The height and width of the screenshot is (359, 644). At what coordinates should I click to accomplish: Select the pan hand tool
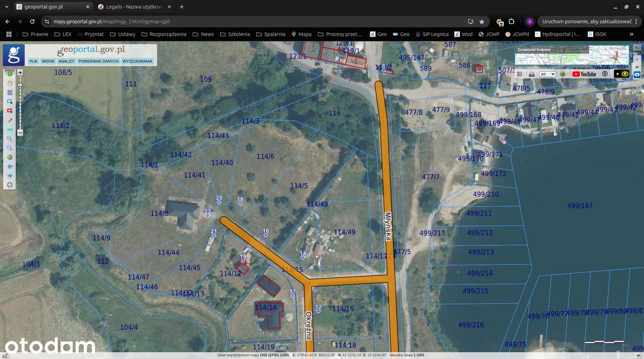(x=10, y=83)
